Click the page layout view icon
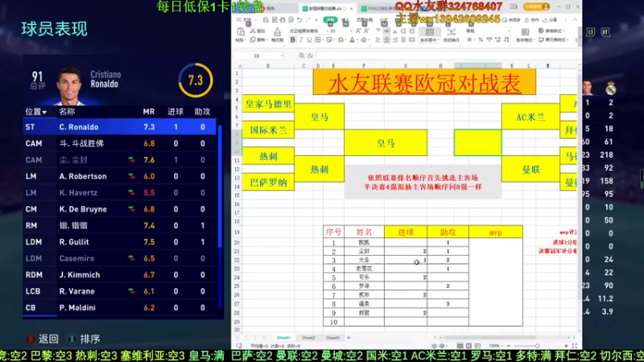This screenshot has width=644, height=362. click(469, 346)
